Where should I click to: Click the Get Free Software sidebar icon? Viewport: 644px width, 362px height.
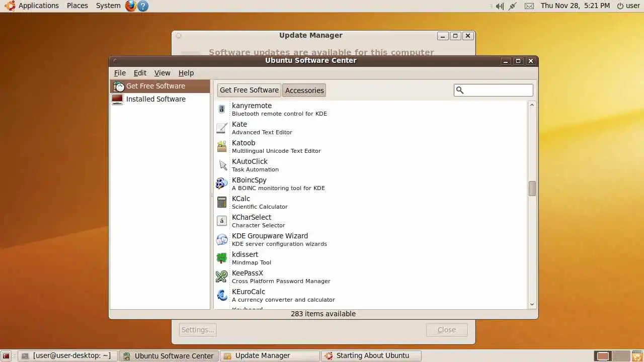118,86
